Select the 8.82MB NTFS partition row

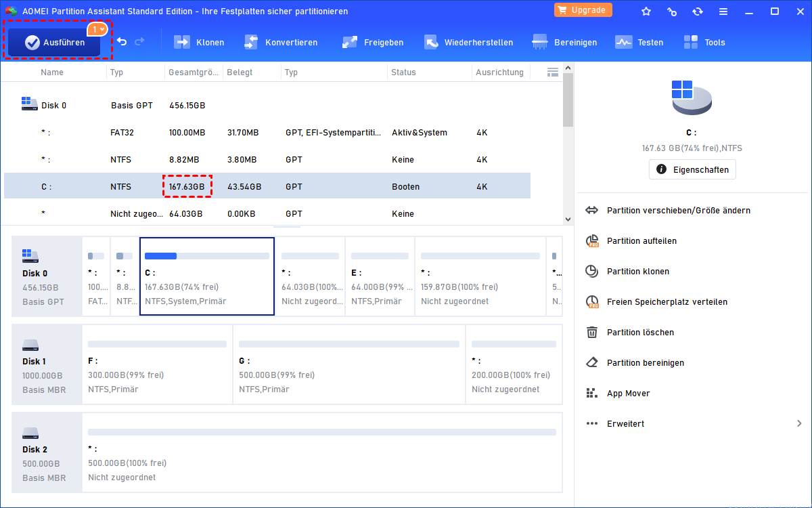[267, 160]
